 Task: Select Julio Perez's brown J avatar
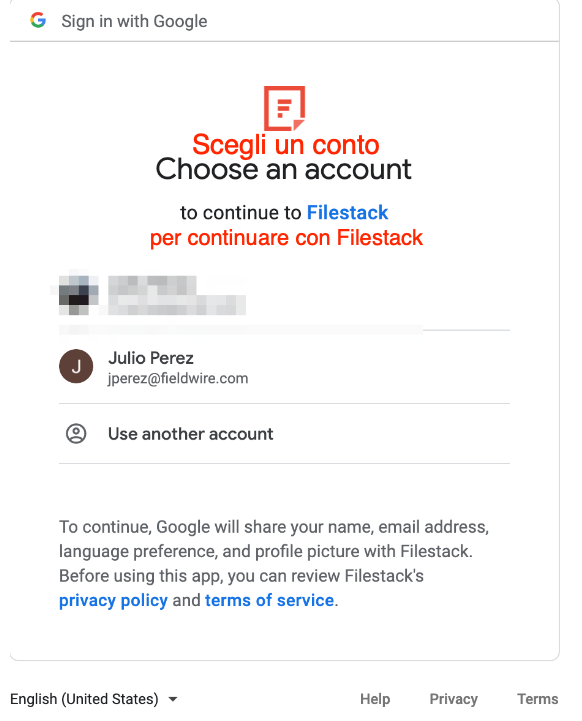coord(76,366)
